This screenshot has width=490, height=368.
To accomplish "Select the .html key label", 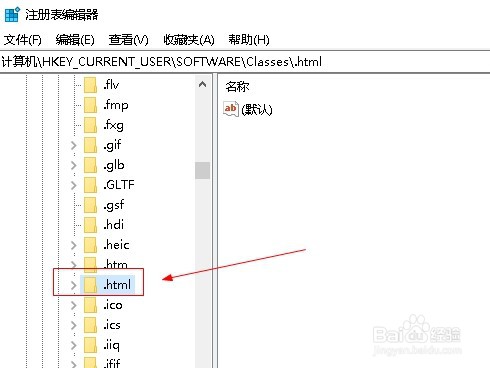I will tap(117, 285).
